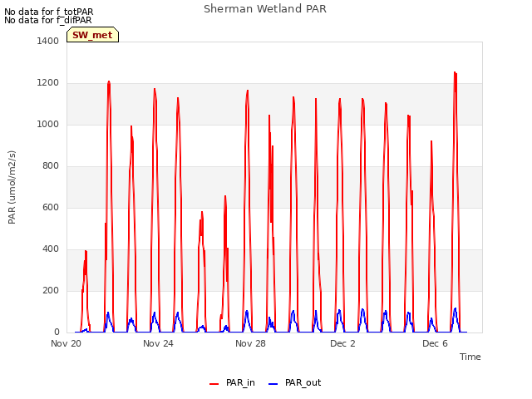This screenshot has width=532, height=399.
Task: Click the red PAR_in legend swatch
Action: tap(214, 384)
